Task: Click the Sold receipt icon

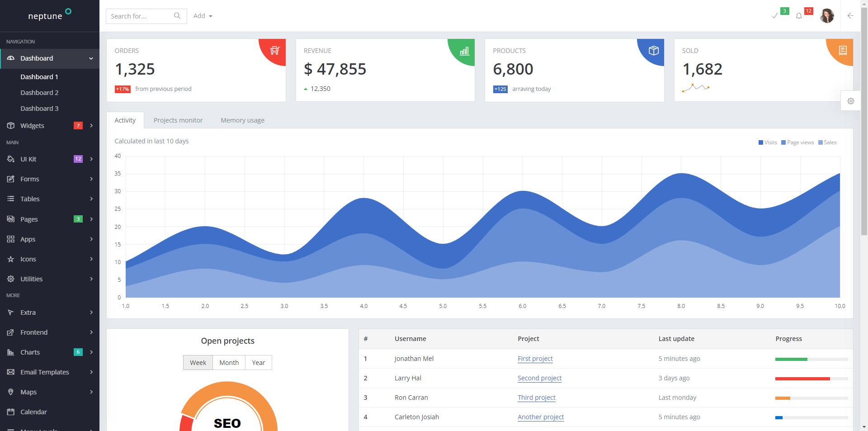Action: (843, 50)
